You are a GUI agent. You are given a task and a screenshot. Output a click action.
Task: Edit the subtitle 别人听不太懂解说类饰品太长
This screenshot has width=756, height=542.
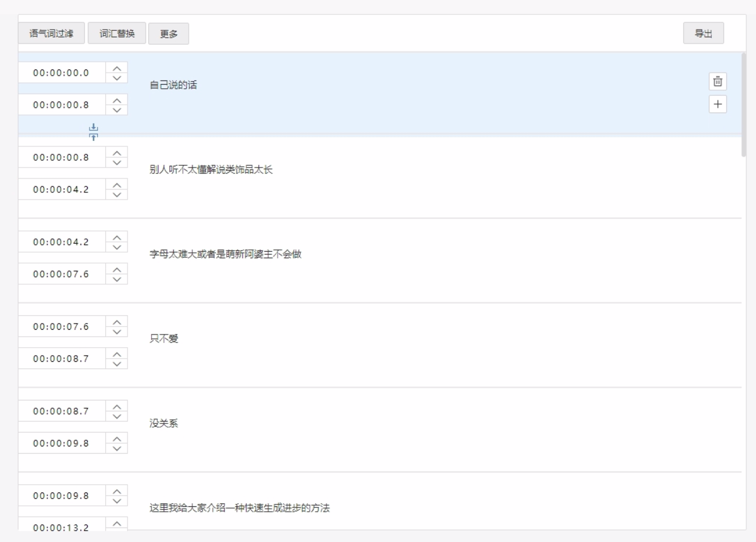(211, 170)
